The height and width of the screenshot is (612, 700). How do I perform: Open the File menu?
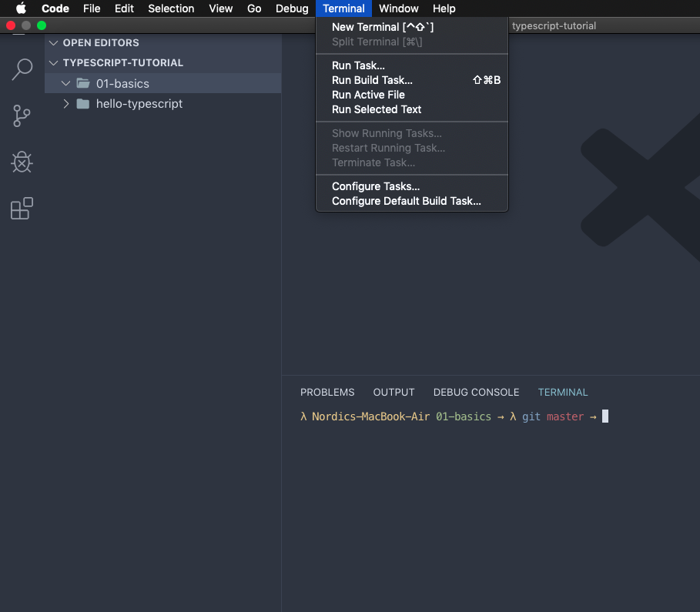(x=92, y=8)
